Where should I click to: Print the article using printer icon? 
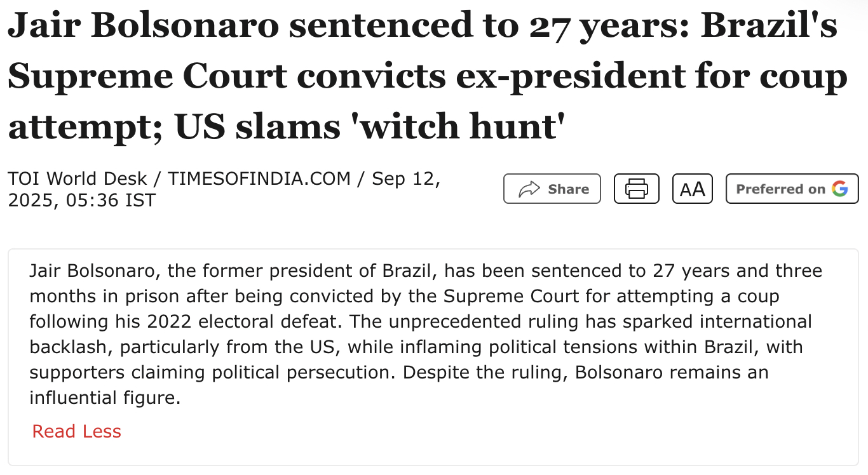tap(637, 189)
